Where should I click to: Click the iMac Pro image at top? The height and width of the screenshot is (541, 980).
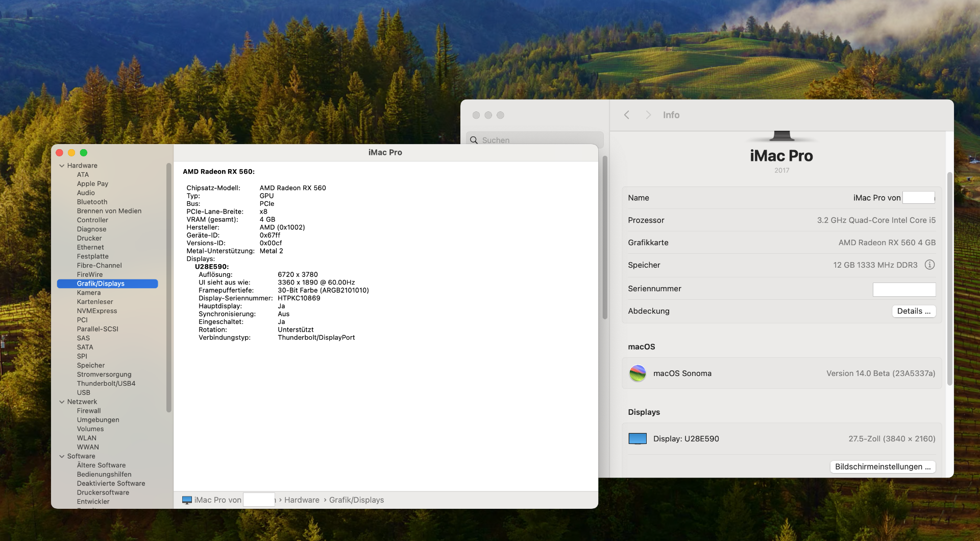[781, 136]
